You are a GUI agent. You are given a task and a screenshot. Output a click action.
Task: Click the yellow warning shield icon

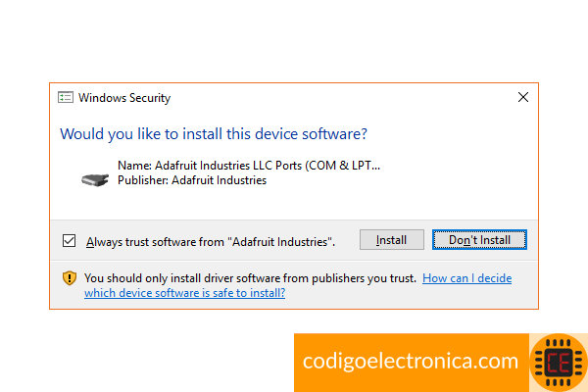click(x=70, y=278)
